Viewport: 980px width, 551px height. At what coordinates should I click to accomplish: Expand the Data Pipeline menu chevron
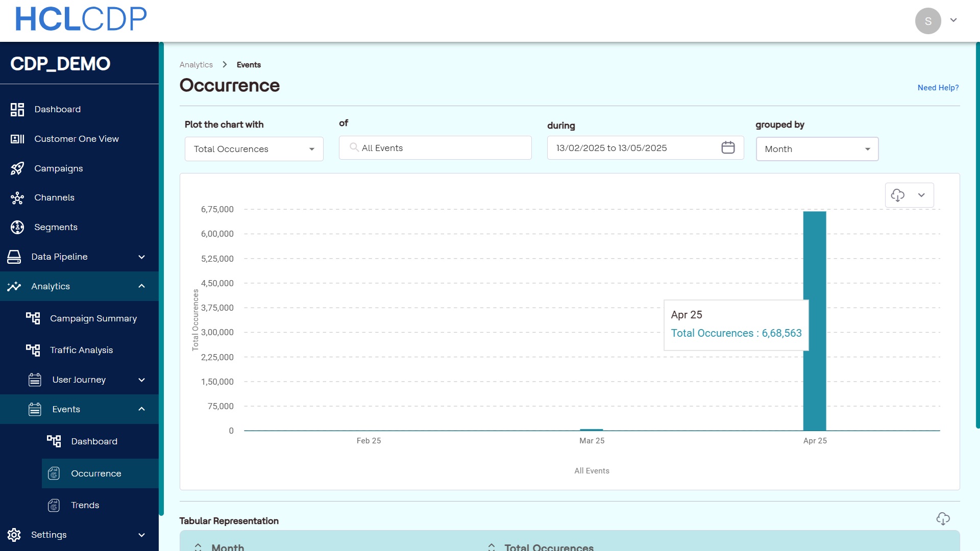click(x=141, y=257)
